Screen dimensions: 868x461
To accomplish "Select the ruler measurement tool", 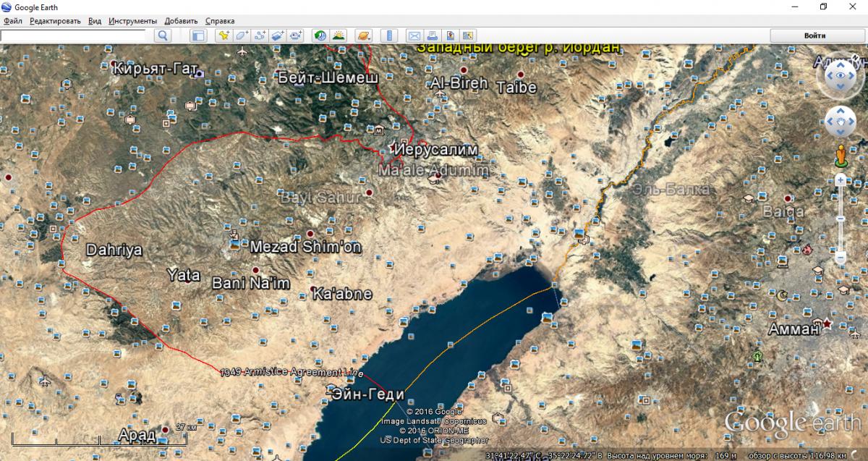I will (389, 35).
